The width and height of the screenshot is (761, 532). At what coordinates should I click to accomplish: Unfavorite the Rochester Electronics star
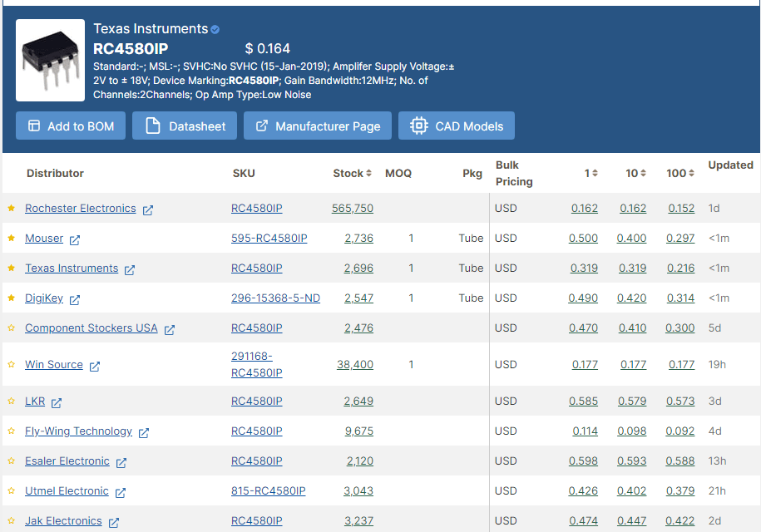pyautogui.click(x=11, y=208)
